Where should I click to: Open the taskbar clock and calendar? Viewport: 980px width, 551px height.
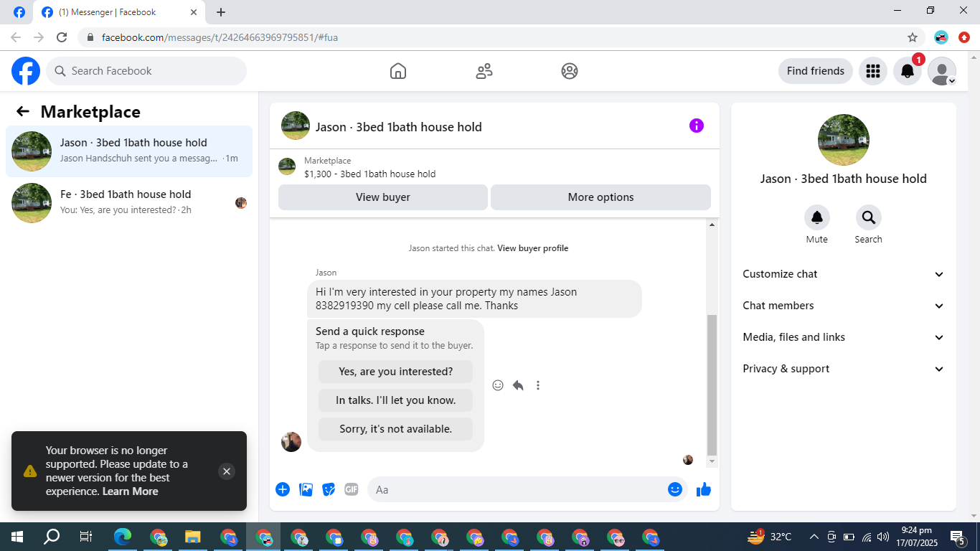click(x=916, y=537)
